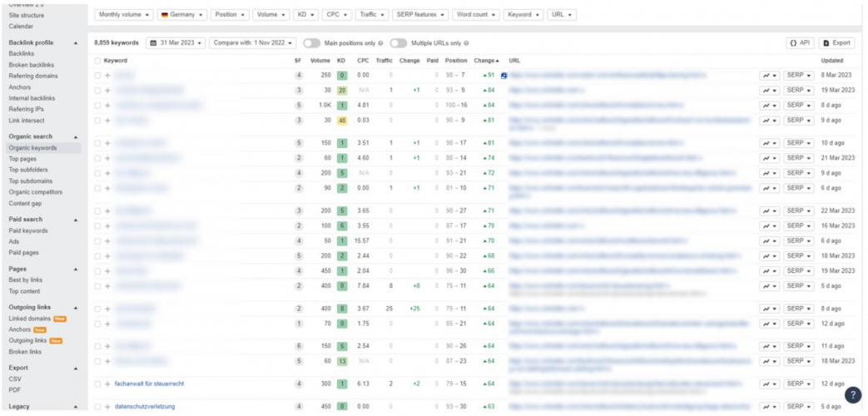Check the box for fachanwalt für steuerrecht

point(97,384)
